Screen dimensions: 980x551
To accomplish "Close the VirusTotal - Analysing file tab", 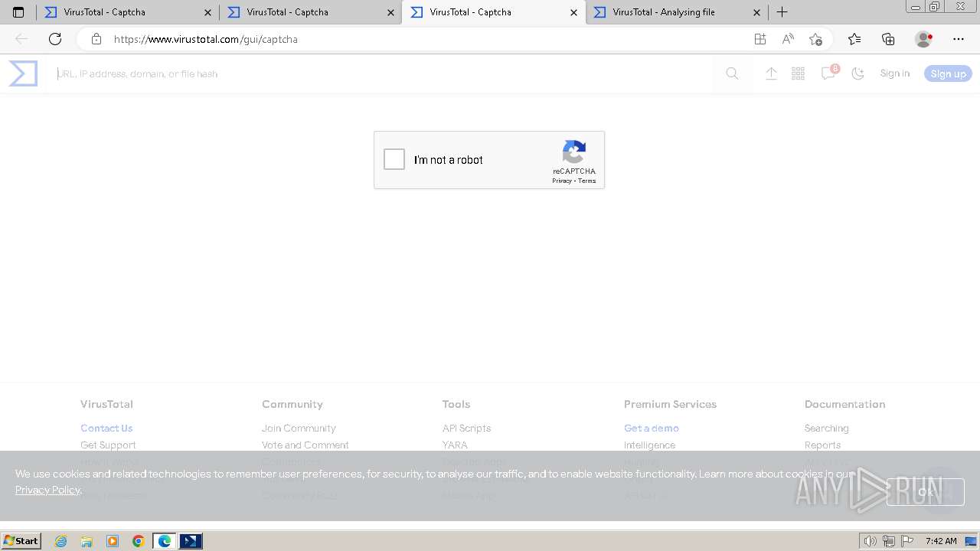I will (x=756, y=12).
